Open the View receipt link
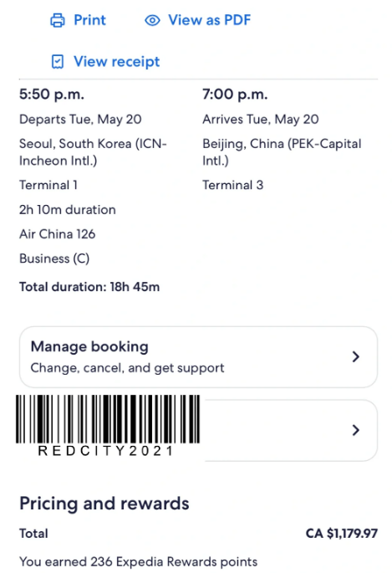This screenshot has height=573, width=392. 117,62
